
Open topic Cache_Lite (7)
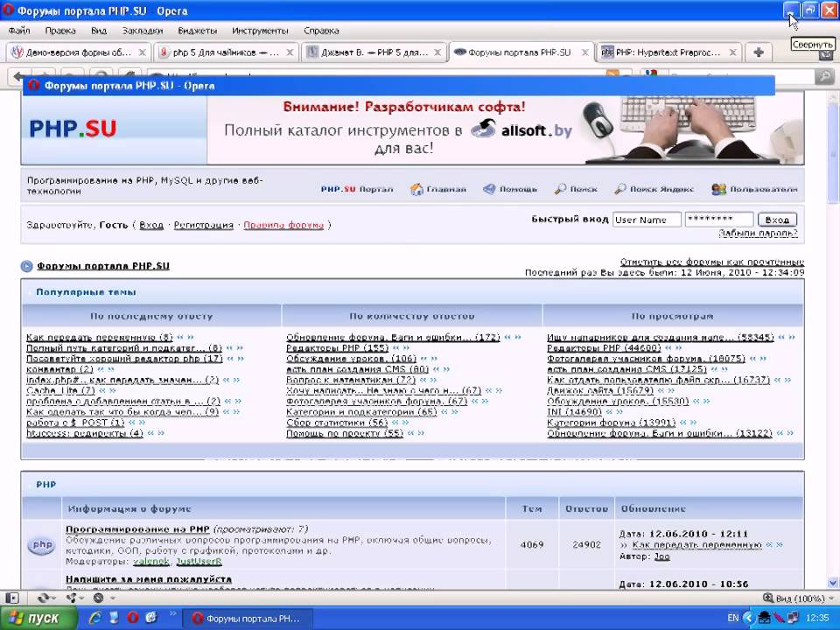(x=60, y=390)
